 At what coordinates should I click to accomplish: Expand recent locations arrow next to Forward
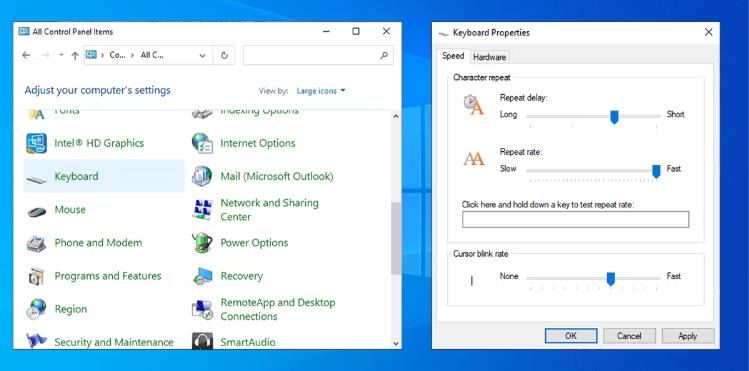pos(61,55)
